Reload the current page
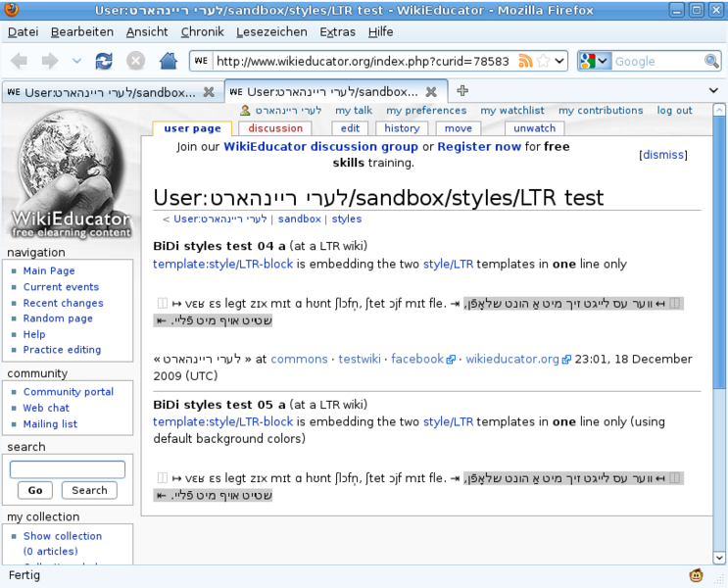This screenshot has height=588, width=728. tap(104, 61)
